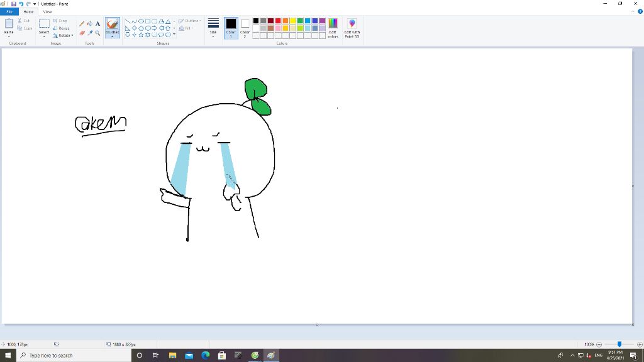Pick the purple color swatch
Viewport: 644px width, 362px height.
(323, 21)
